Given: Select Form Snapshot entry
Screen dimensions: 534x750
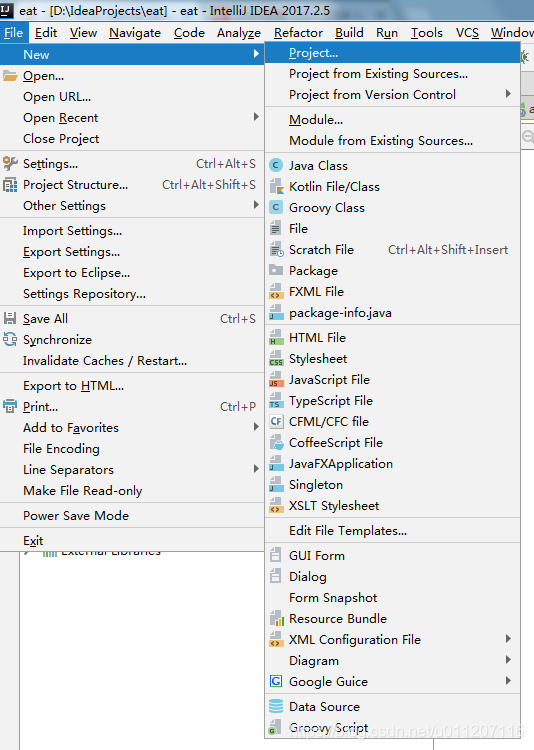Looking at the screenshot, I should [392, 597].
